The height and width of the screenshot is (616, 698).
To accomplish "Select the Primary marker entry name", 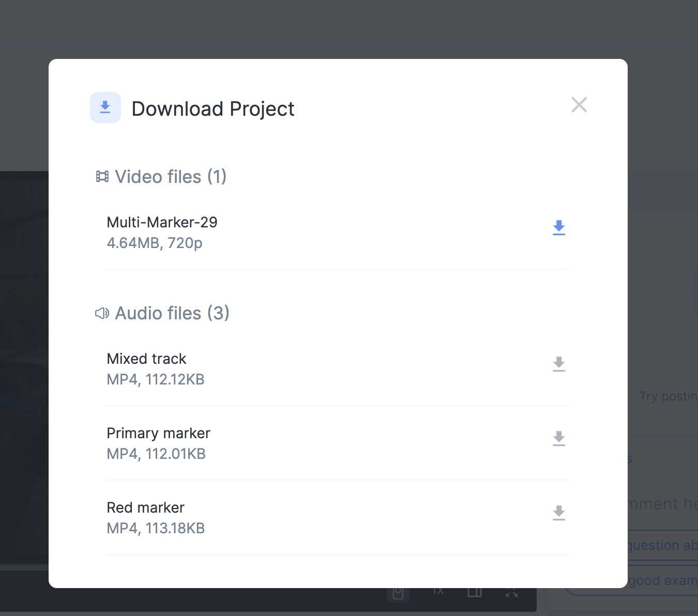I will click(158, 433).
